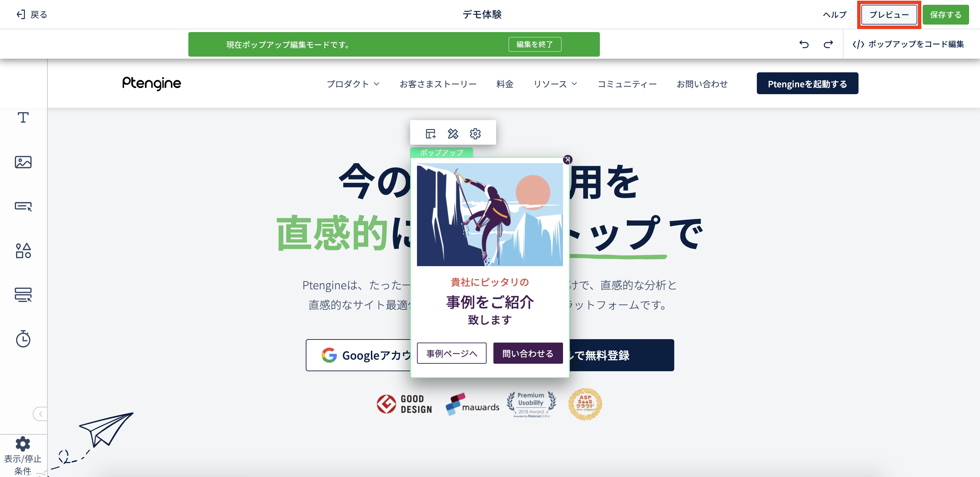Click the 戻る back button
Image resolution: width=980 pixels, height=477 pixels.
(x=32, y=14)
